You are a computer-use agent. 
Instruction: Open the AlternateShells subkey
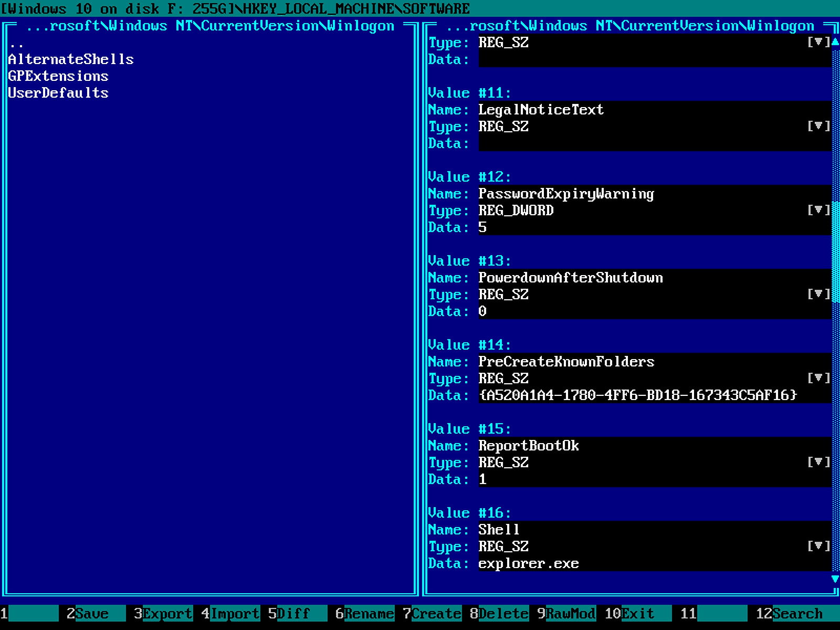click(x=71, y=59)
